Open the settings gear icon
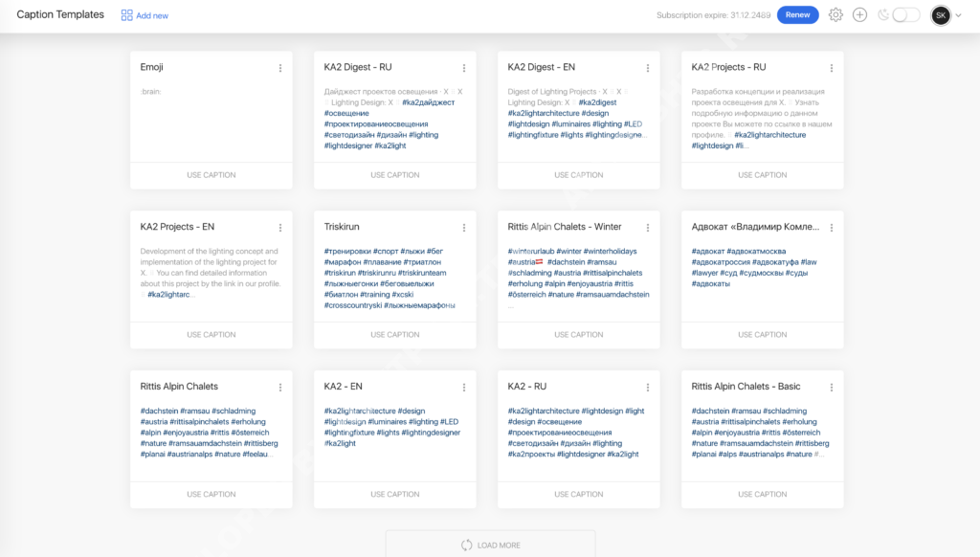The height and width of the screenshot is (557, 980). [x=835, y=15]
